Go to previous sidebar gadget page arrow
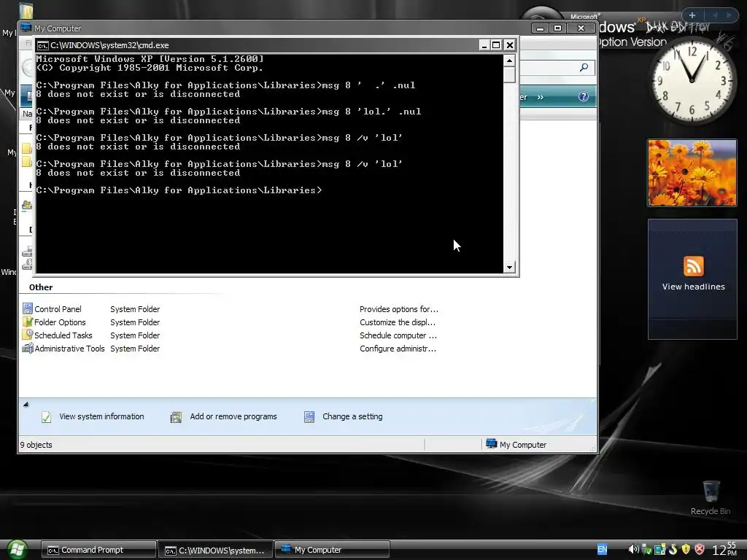 [x=715, y=15]
